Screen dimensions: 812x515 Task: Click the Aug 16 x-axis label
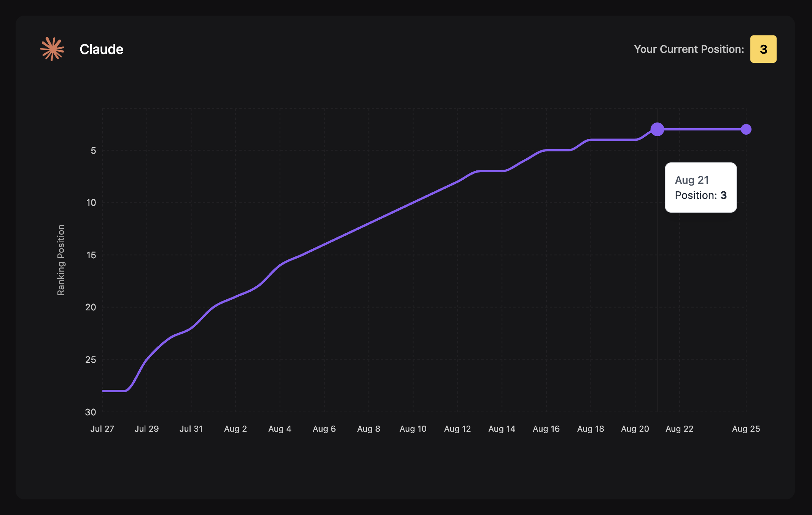[x=546, y=429]
